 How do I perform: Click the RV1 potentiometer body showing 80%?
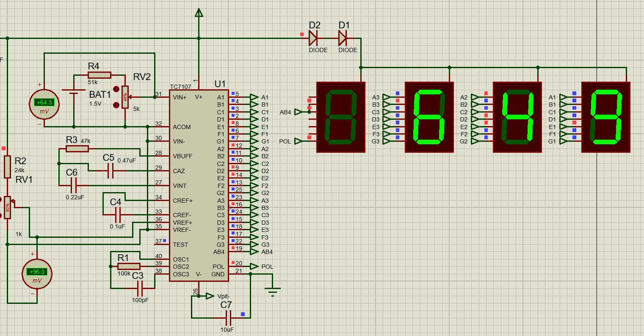click(7, 208)
